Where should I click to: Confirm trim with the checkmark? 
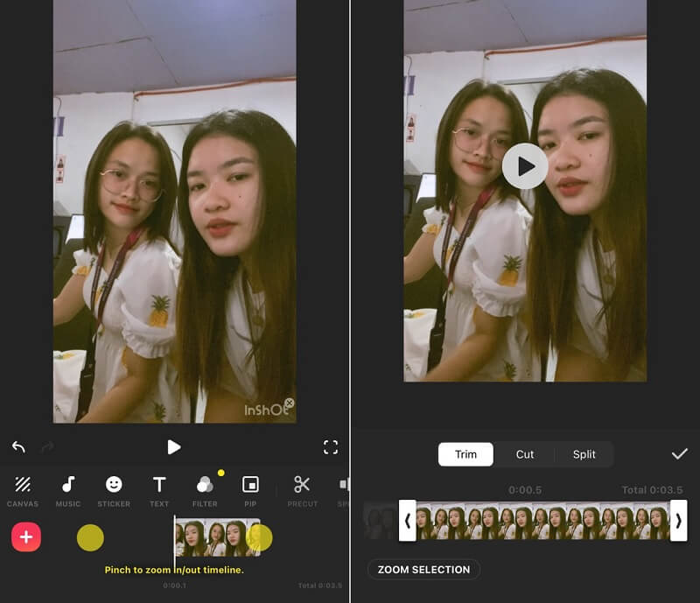[679, 453]
